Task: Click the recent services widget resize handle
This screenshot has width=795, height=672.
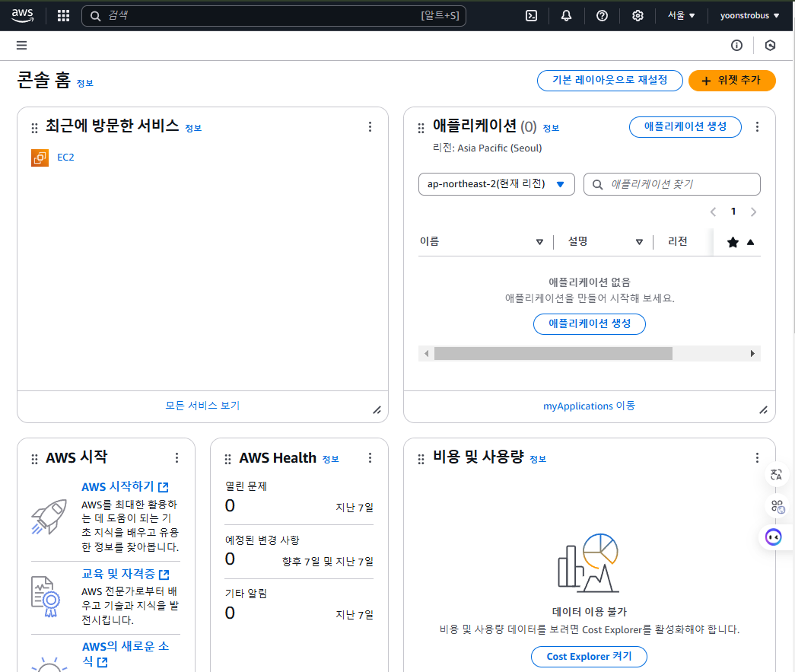Action: click(x=377, y=409)
